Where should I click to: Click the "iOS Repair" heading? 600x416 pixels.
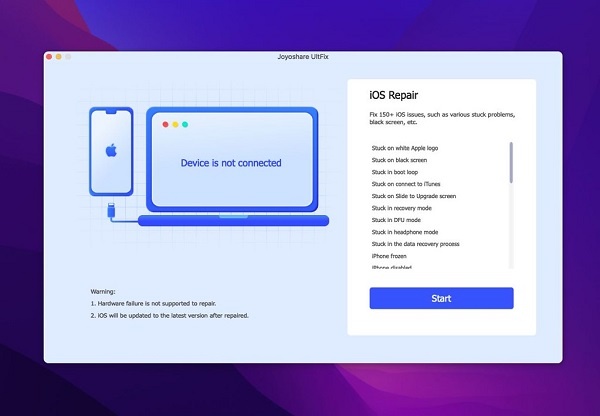(x=393, y=95)
